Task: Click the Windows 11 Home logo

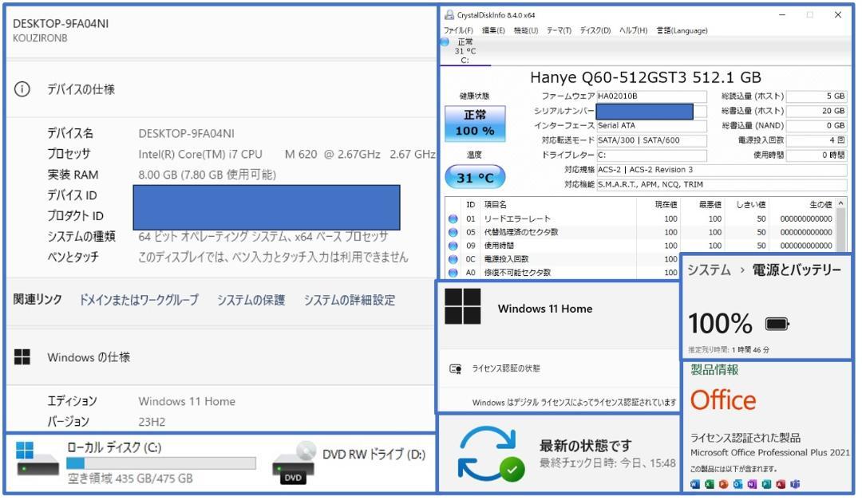Action: tap(462, 306)
